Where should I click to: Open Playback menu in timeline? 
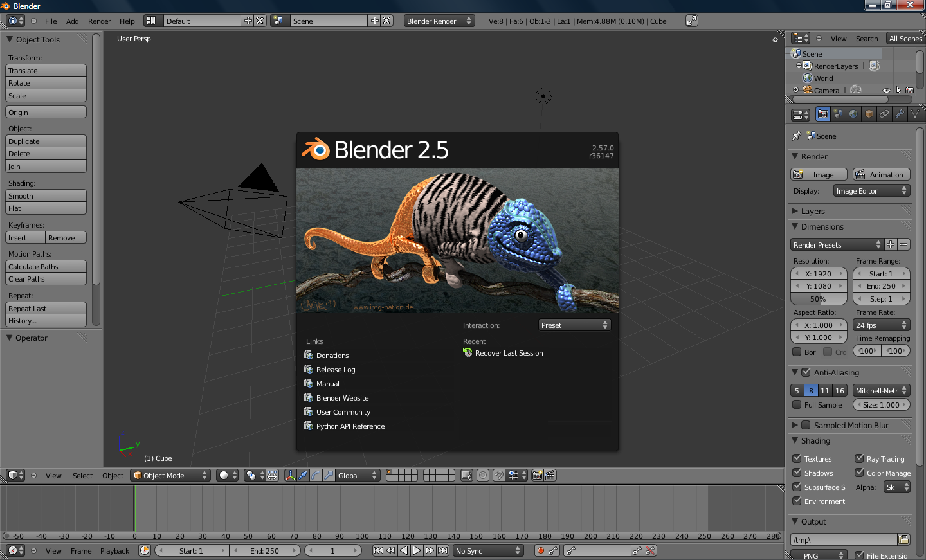pos(114,551)
